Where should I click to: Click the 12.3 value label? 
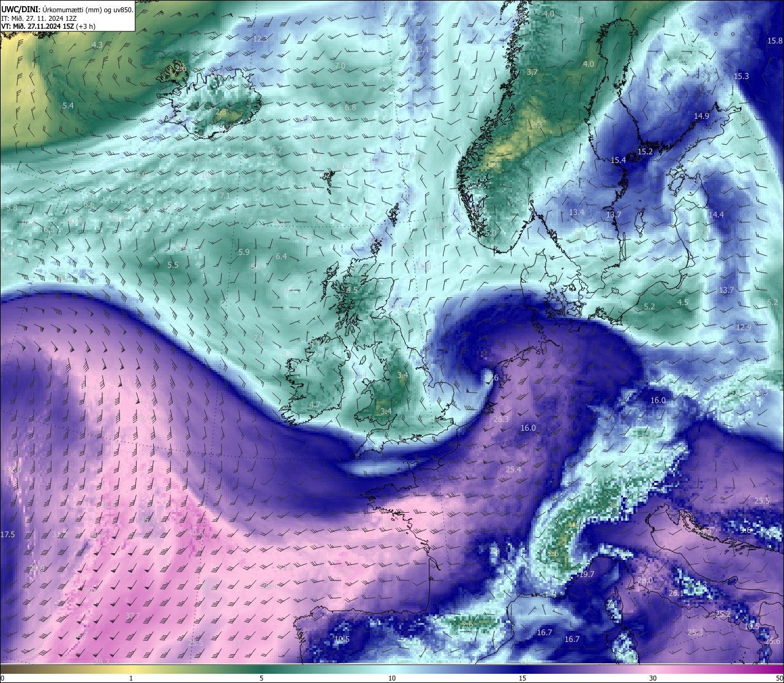(260, 39)
